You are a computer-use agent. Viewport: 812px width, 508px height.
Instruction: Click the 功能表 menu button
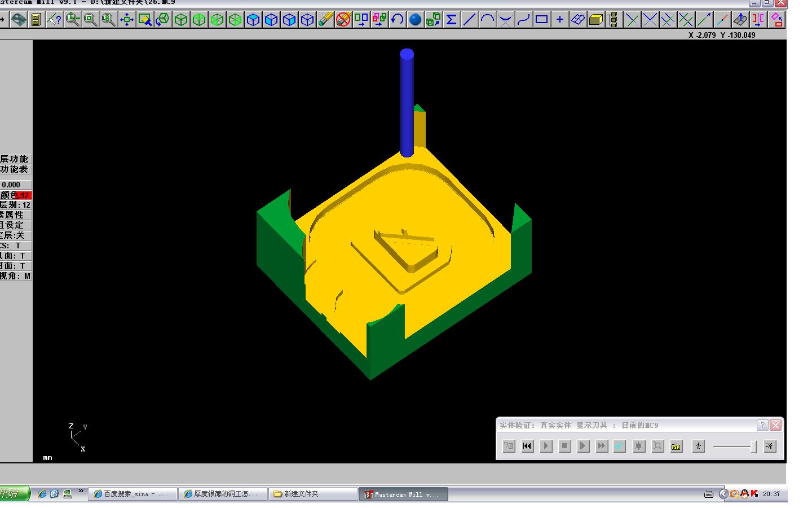tap(15, 169)
